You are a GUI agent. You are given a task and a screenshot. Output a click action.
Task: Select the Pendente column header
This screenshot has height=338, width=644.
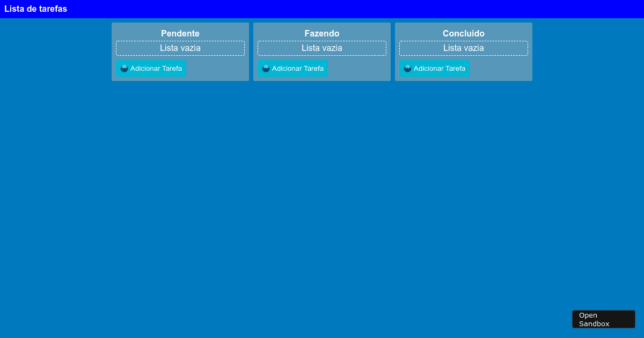click(180, 33)
